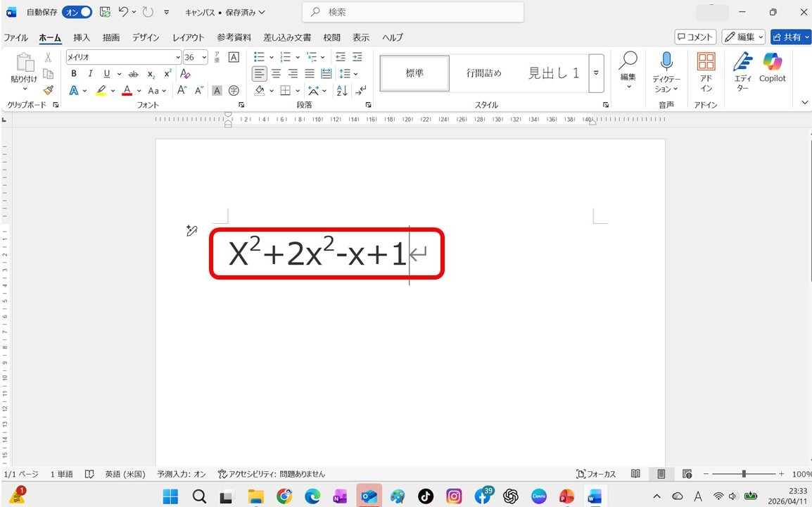Screen dimensions: 812x507
Task: Click the clear all formatting icon
Action: [x=186, y=74]
